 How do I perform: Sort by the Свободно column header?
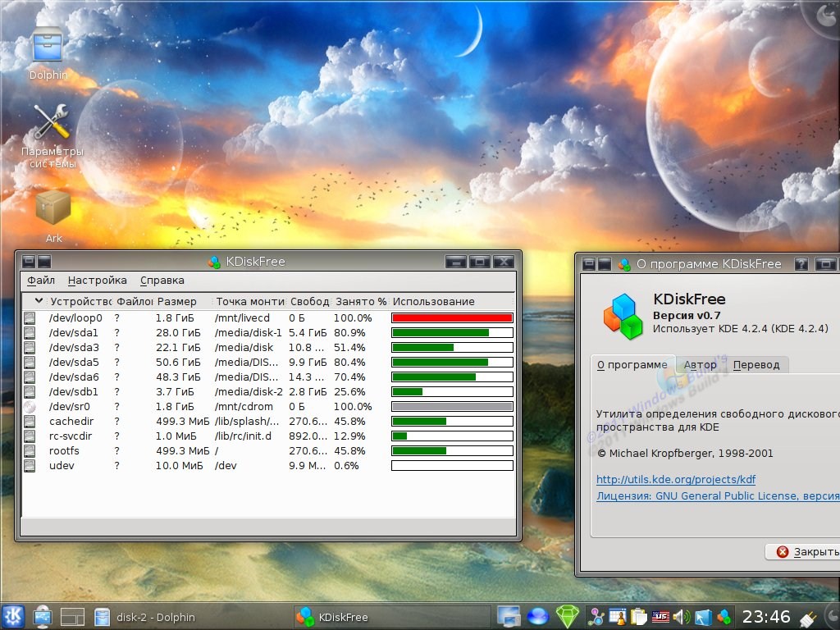point(309,301)
